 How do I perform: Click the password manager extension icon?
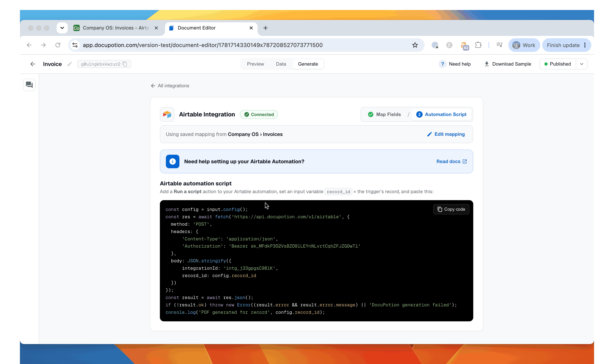coord(435,45)
